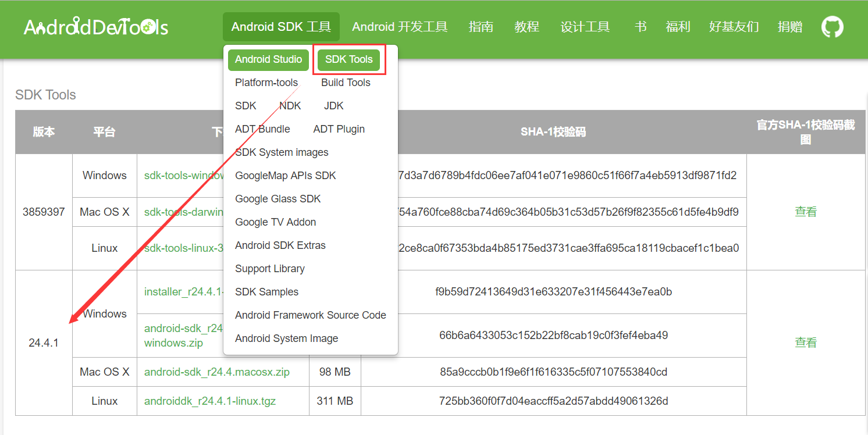
Task: Download the sdk-tools-darwin file link
Action: [184, 212]
